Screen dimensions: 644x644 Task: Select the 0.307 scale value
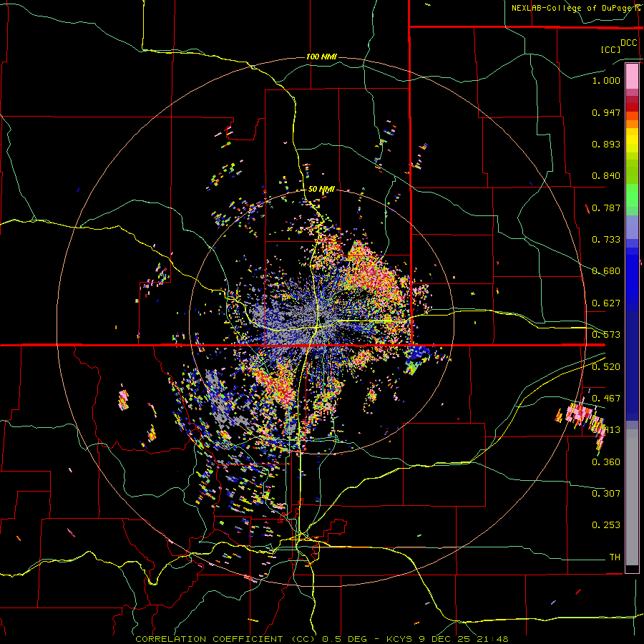(x=606, y=493)
